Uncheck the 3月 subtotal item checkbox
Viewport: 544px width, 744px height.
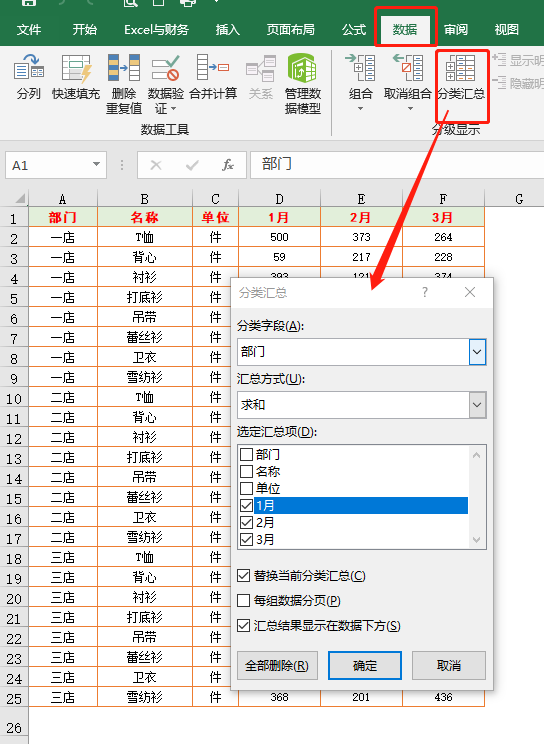point(246,539)
